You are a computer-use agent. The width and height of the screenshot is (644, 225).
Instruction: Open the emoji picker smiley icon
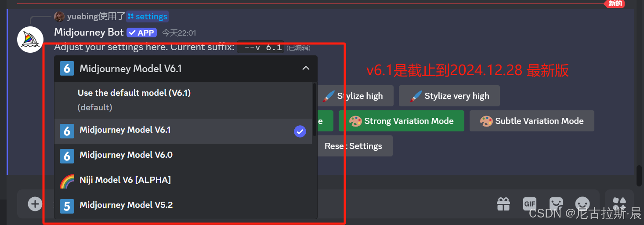point(582,203)
